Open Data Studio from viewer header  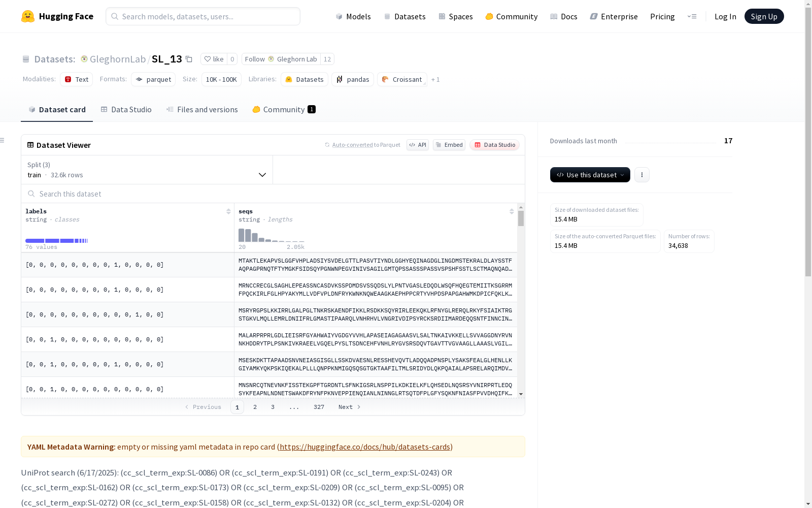pyautogui.click(x=495, y=145)
